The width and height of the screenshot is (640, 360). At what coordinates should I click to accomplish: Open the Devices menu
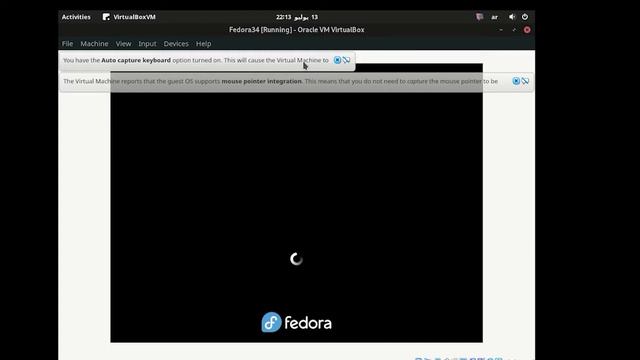point(176,44)
